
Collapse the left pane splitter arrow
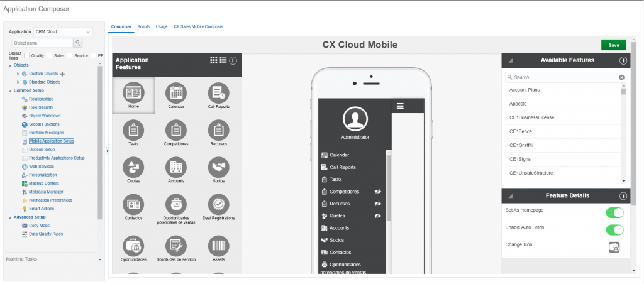coord(107,151)
